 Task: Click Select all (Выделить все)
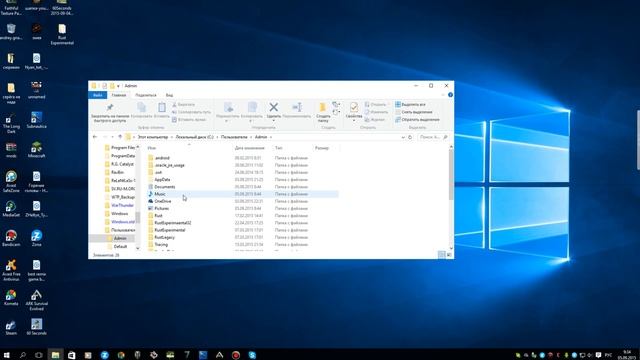coord(410,104)
